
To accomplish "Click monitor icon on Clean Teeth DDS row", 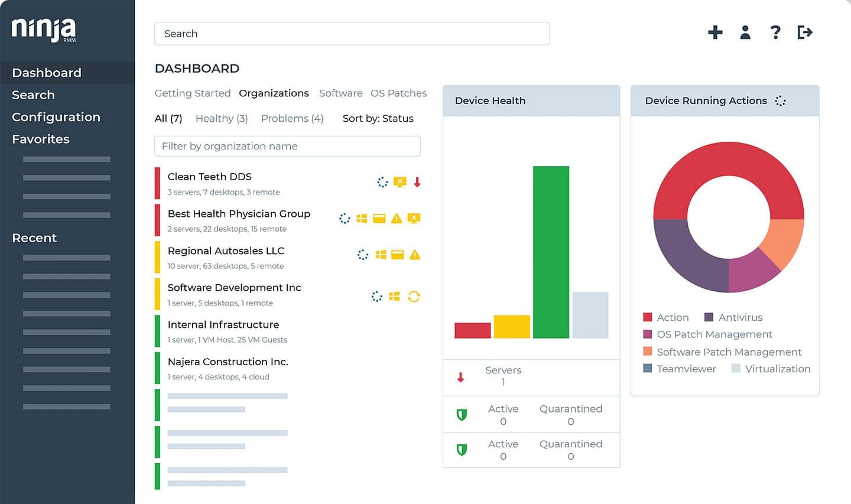I will click(x=400, y=182).
